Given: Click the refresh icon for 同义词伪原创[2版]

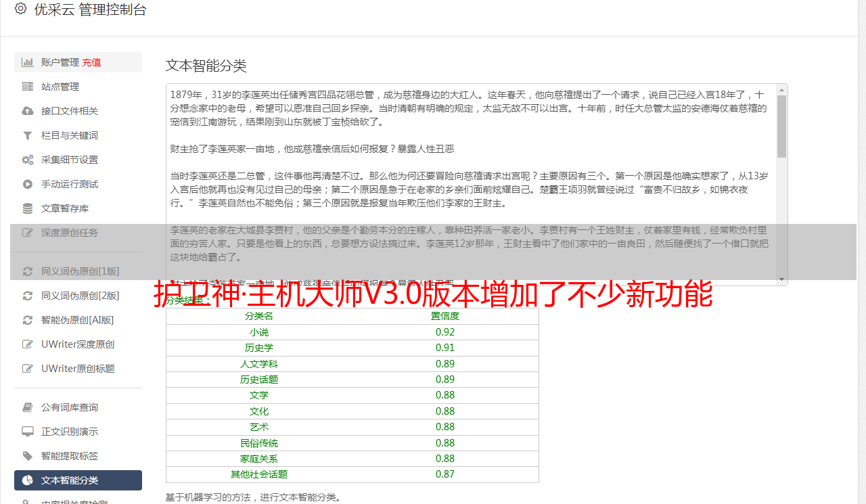Looking at the screenshot, I should click(28, 296).
